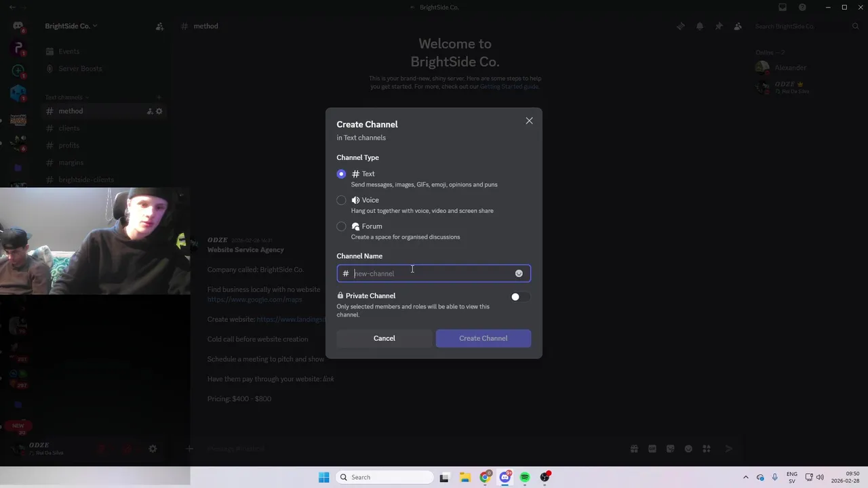
Task: Open notification settings bell icon
Action: [x=700, y=26]
